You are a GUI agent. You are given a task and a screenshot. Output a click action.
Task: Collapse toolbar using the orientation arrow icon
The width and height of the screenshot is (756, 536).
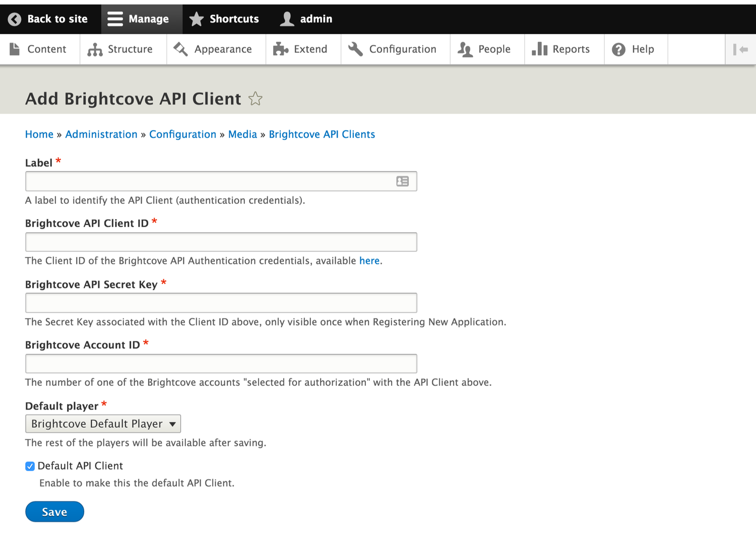coord(740,49)
